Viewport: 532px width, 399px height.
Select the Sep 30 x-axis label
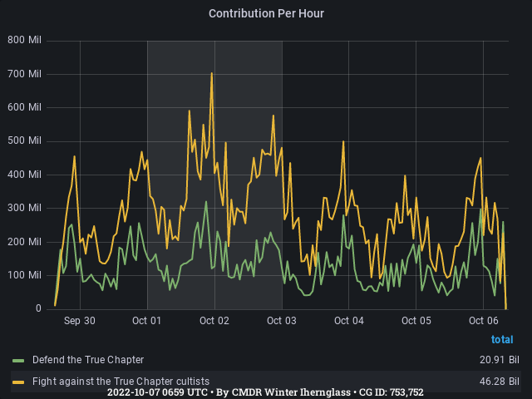pos(80,320)
